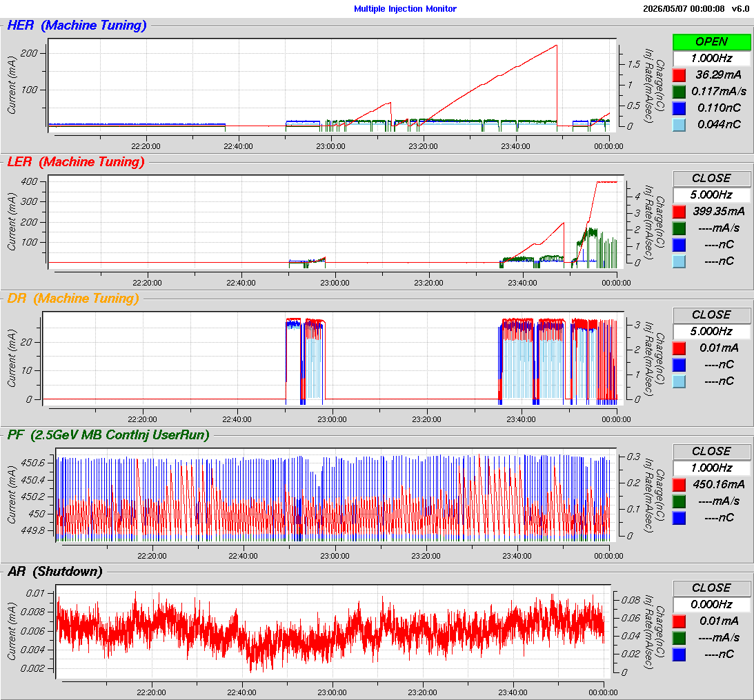This screenshot has width=754, height=700.
Task: Toggle the AR CLOSE gate button
Action: 711,588
